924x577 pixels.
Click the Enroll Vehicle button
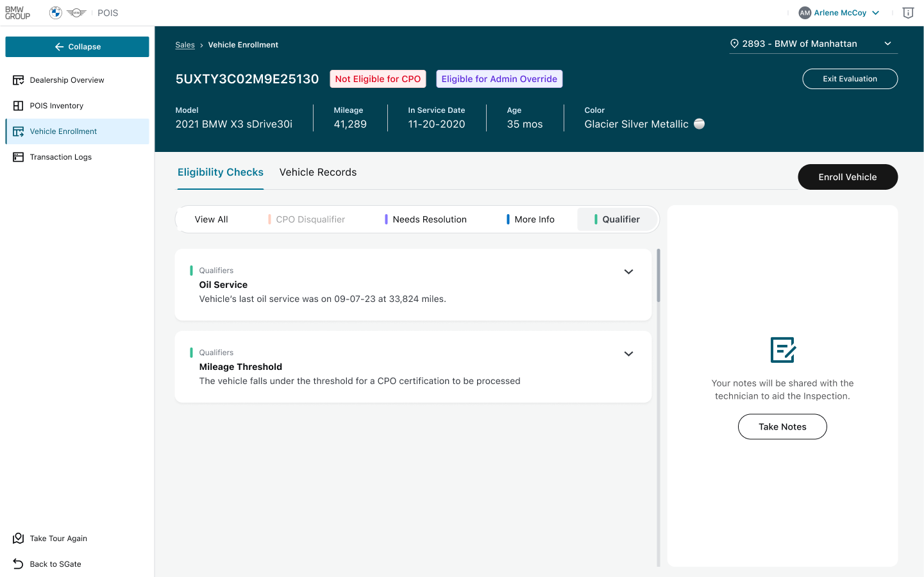848,177
